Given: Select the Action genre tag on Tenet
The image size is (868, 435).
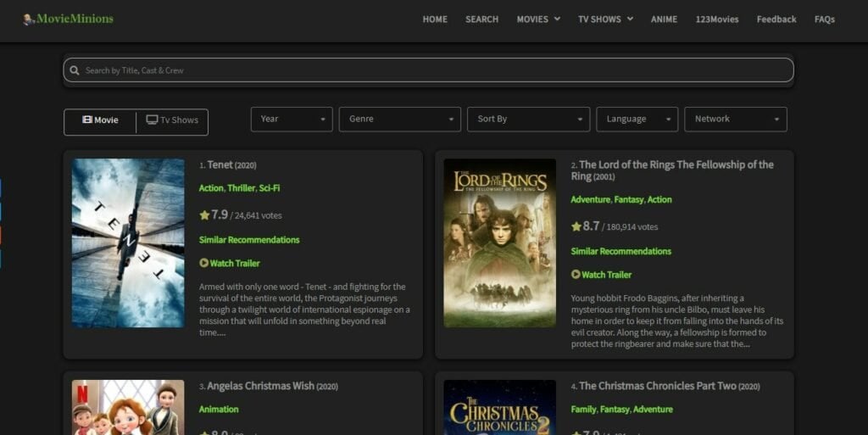Looking at the screenshot, I should click(211, 188).
